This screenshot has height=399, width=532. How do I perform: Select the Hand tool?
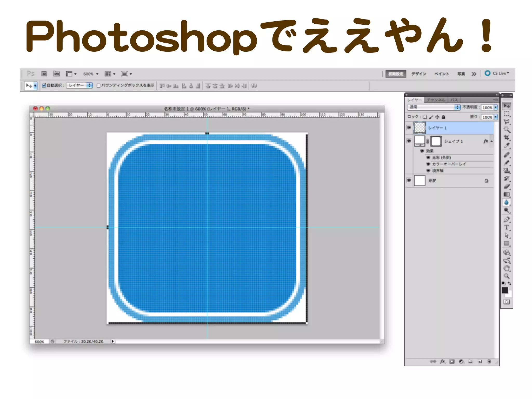(506, 268)
